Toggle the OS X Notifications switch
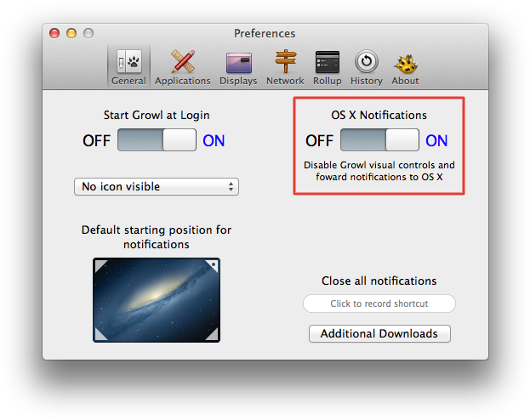530x420 pixels. click(x=379, y=140)
